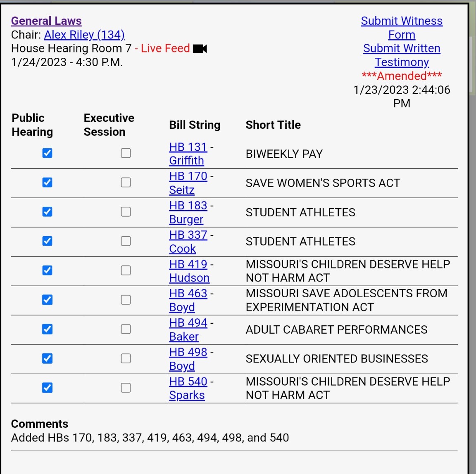Click the Short Title column header
The image size is (476, 474).
tap(273, 125)
